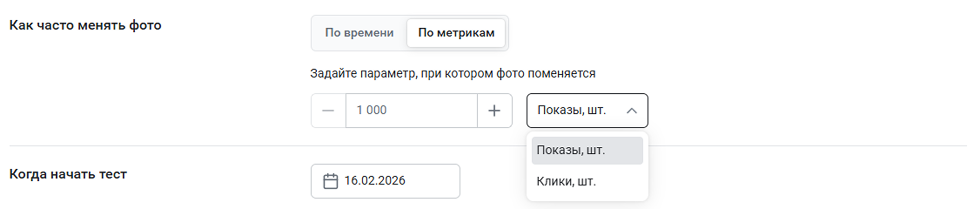Click the "Показы, шт." combo box label
Image resolution: width=980 pixels, height=209 pixels.
pyautogui.click(x=571, y=110)
